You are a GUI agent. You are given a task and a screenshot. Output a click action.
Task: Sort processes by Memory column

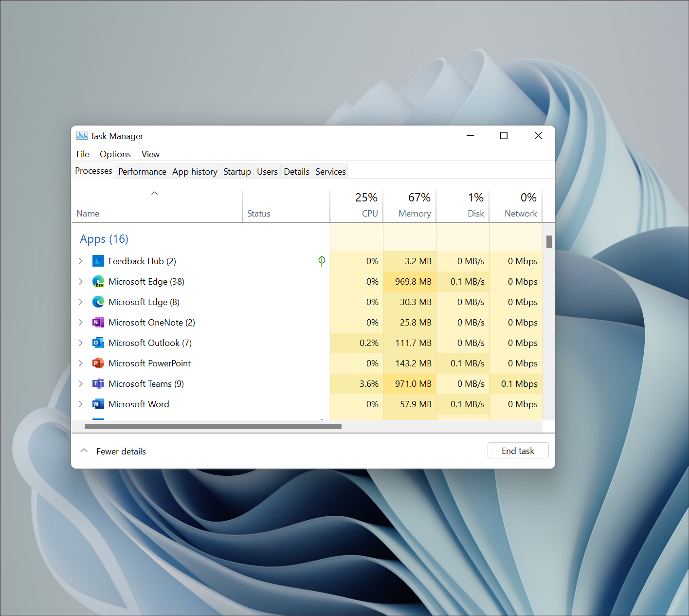pyautogui.click(x=410, y=206)
